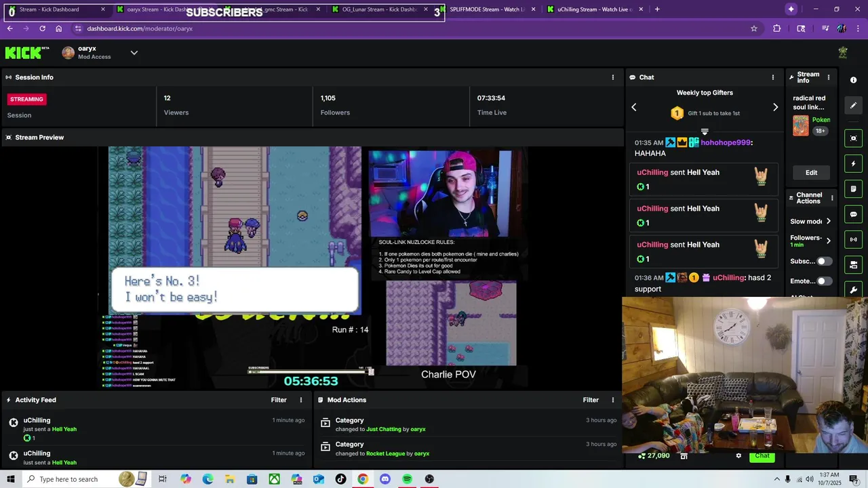Click the pencil edit icon in right sidebar
Viewport: 868px width, 488px height.
point(853,105)
